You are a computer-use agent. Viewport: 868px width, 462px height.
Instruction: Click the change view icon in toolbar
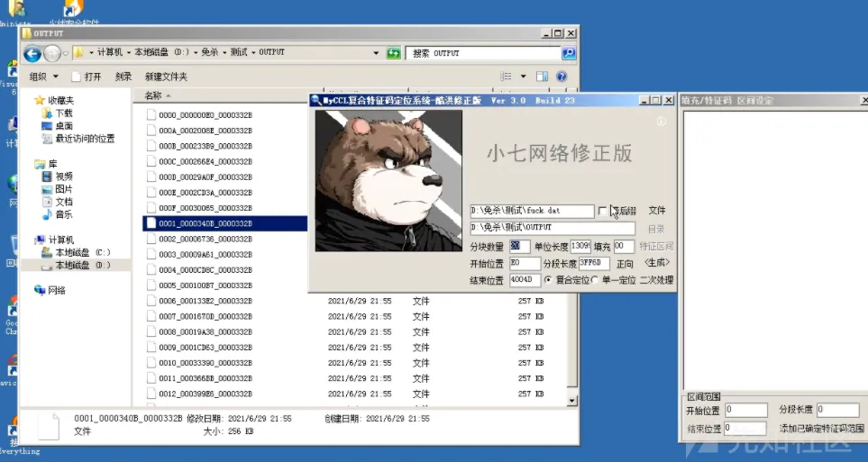click(x=507, y=77)
